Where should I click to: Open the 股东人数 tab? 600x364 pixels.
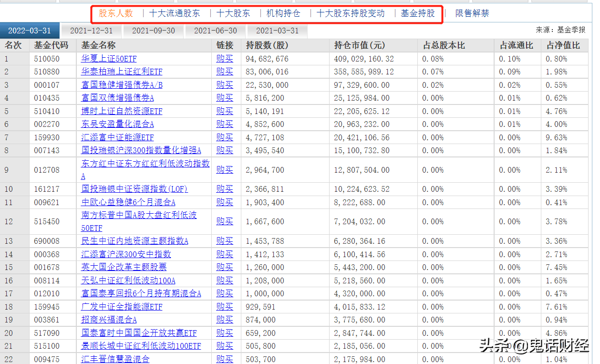[x=116, y=13]
